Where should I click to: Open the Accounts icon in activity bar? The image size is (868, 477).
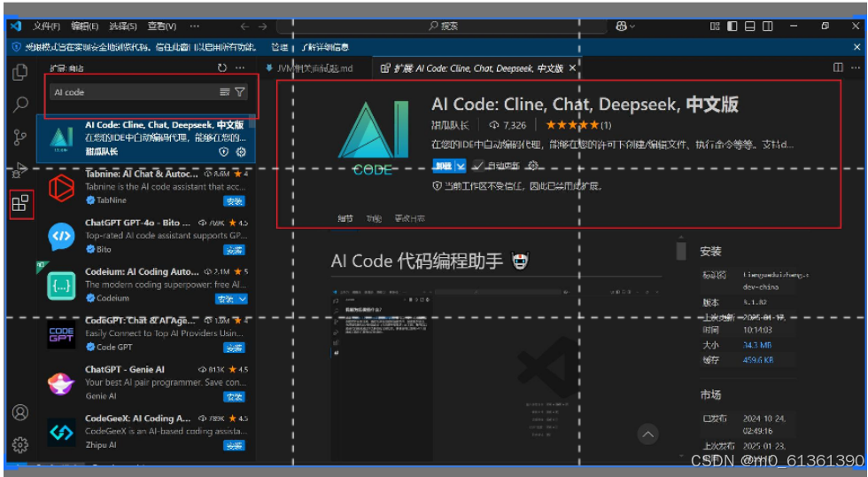point(19,412)
